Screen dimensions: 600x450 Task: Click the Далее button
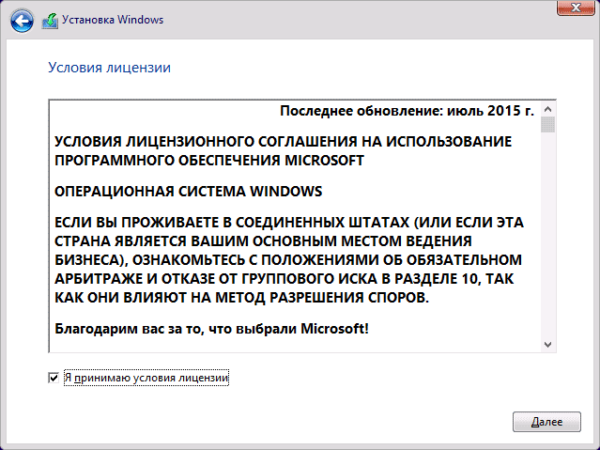click(546, 422)
